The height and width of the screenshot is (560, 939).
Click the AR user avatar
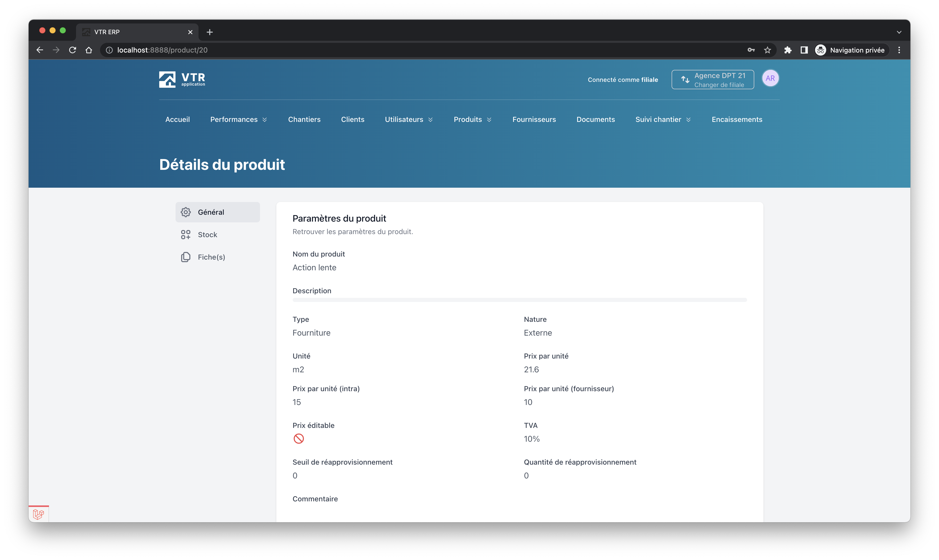(770, 79)
